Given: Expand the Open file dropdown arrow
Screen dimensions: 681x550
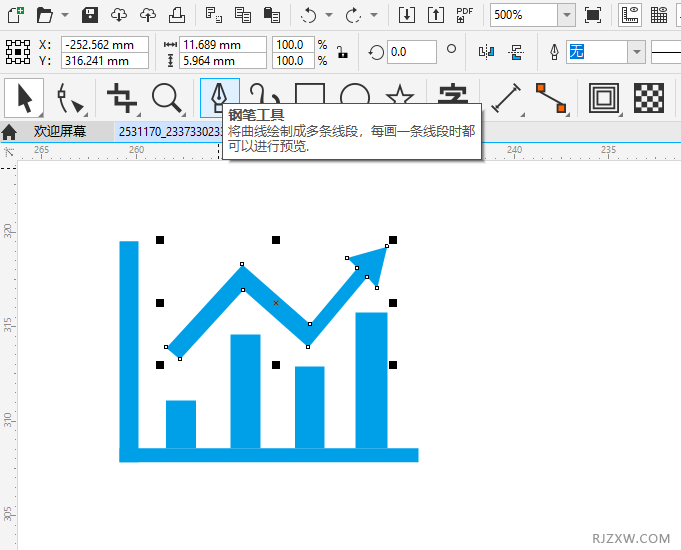Looking at the screenshot, I should point(65,15).
